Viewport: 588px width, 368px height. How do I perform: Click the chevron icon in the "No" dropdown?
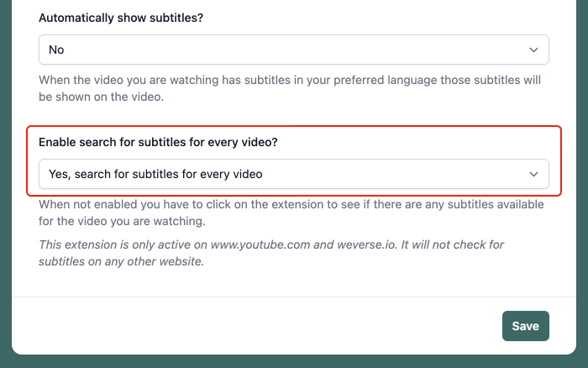[533, 50]
